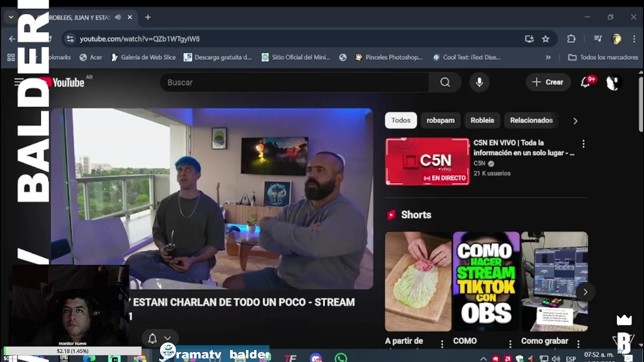The image size is (644, 362).
Task: Select the 'Todos' filter chip
Action: tap(401, 120)
